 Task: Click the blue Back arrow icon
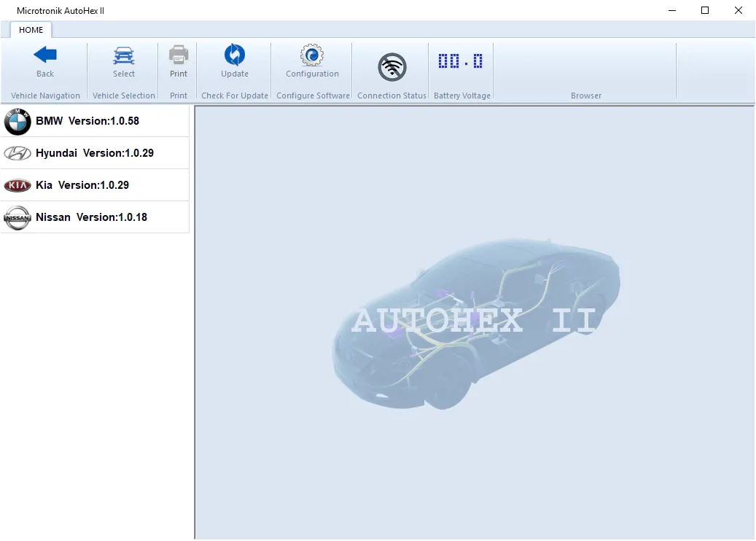[45, 55]
